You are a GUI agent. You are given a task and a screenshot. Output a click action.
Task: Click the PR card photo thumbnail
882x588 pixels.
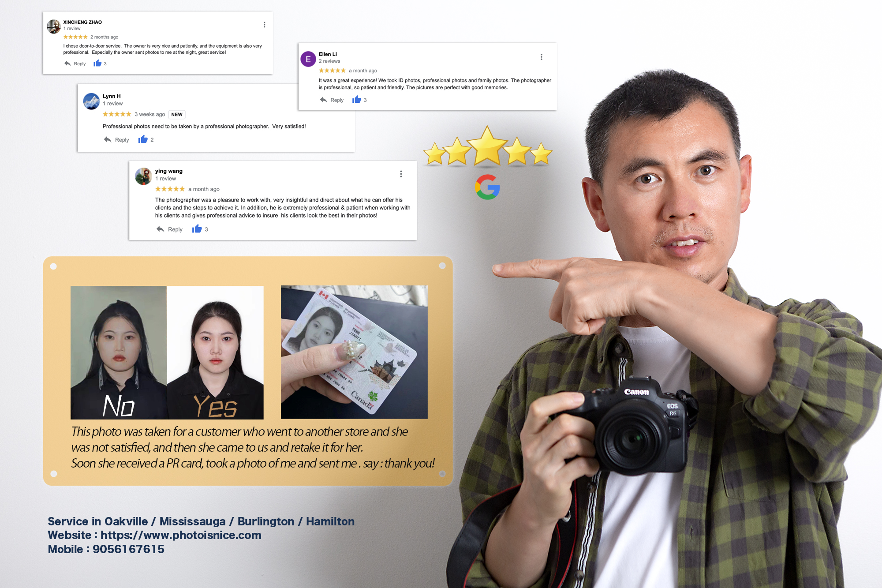354,352
